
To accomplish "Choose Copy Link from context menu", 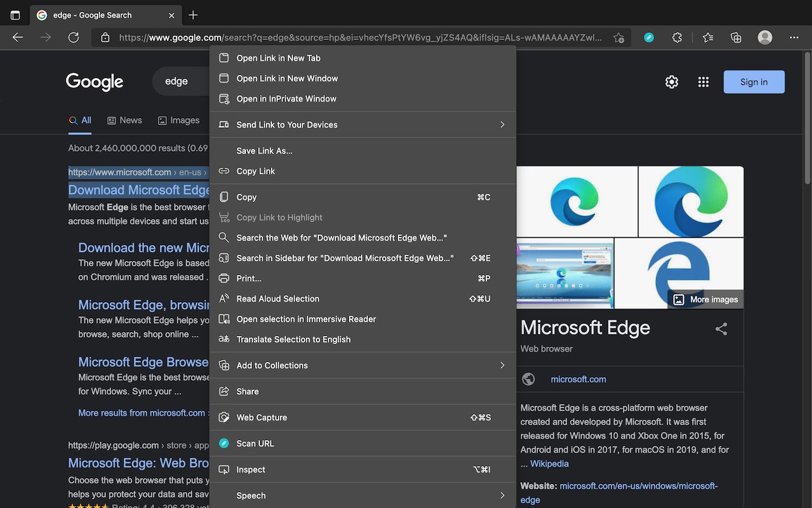I will coord(256,171).
